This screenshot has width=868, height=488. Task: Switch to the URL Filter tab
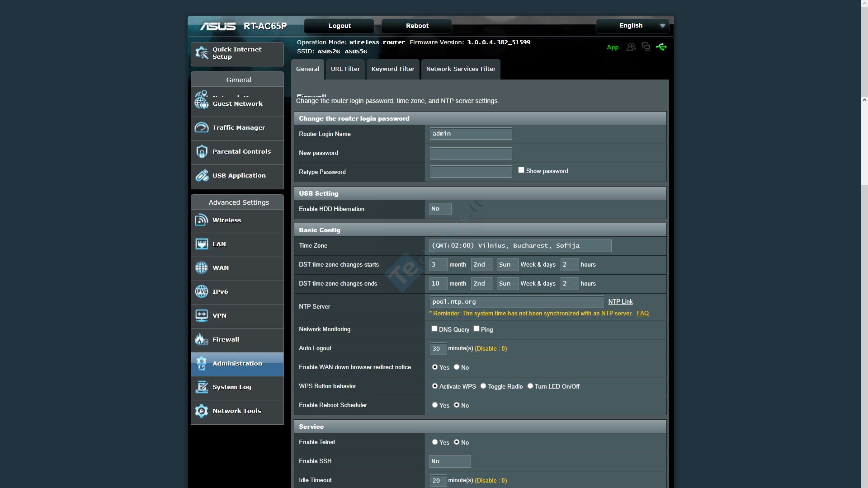click(x=345, y=69)
